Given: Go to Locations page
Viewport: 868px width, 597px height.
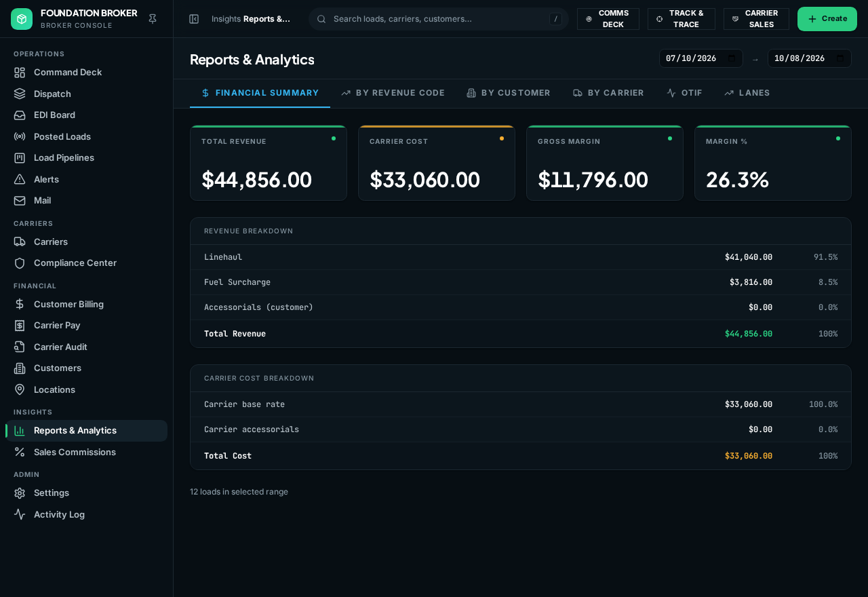Looking at the screenshot, I should (87, 389).
